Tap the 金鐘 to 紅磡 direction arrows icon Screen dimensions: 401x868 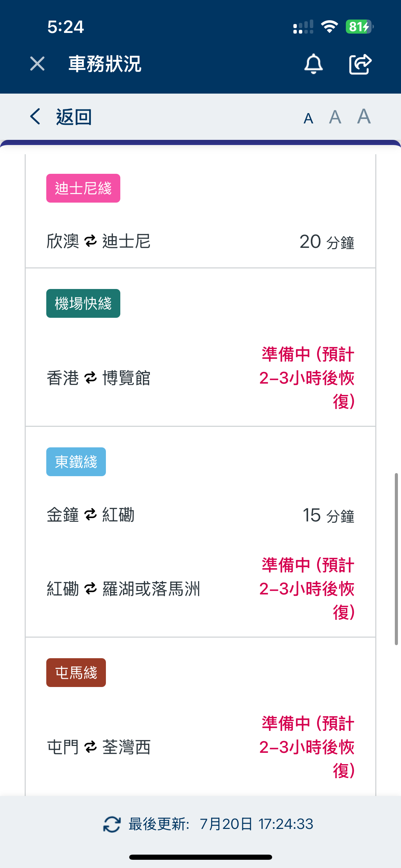coord(91,515)
